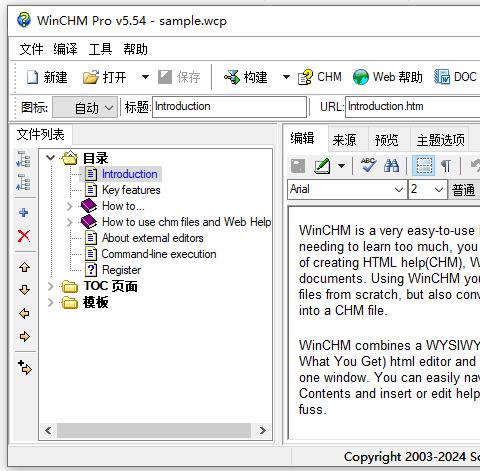Click the undo arrow icon in editor toolbar
The width and height of the screenshot is (480, 471).
[475, 166]
